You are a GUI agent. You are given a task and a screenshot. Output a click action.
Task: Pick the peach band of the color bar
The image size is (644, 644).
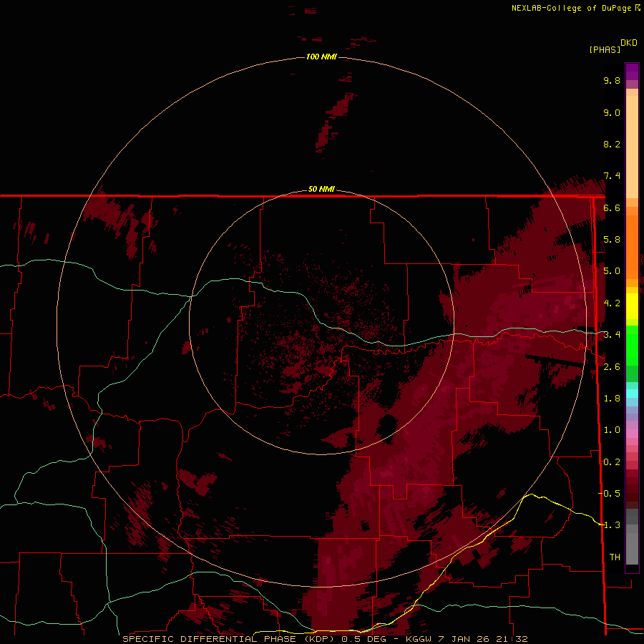coord(632,146)
